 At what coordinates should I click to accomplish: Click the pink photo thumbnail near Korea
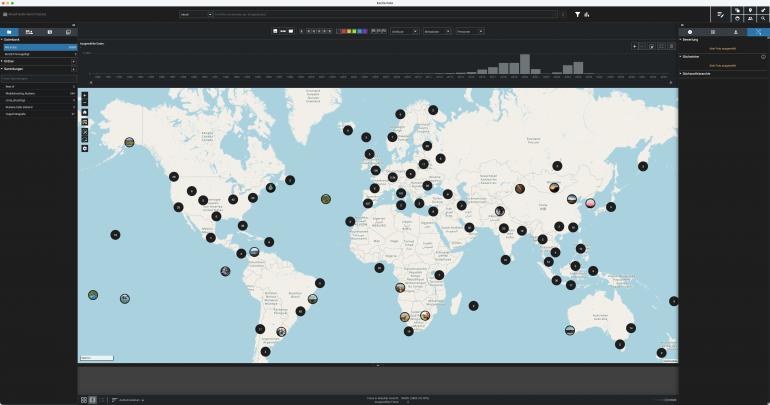click(590, 203)
